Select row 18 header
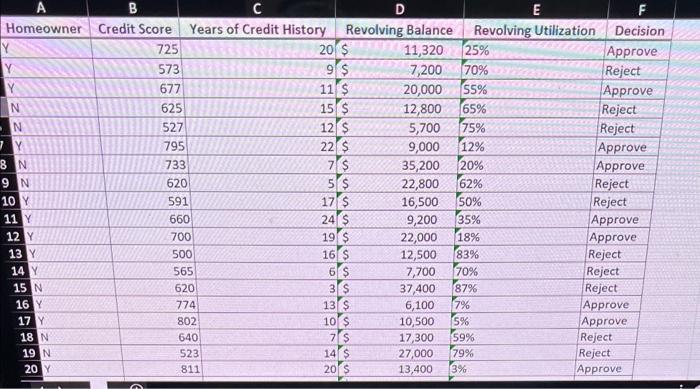The height and width of the screenshot is (389, 700). point(27,337)
